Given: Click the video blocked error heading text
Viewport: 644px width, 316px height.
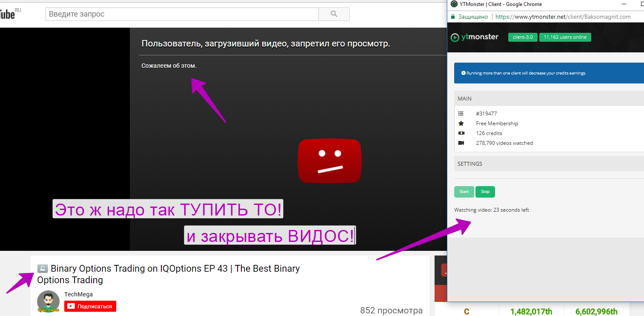Looking at the screenshot, I should [x=266, y=44].
